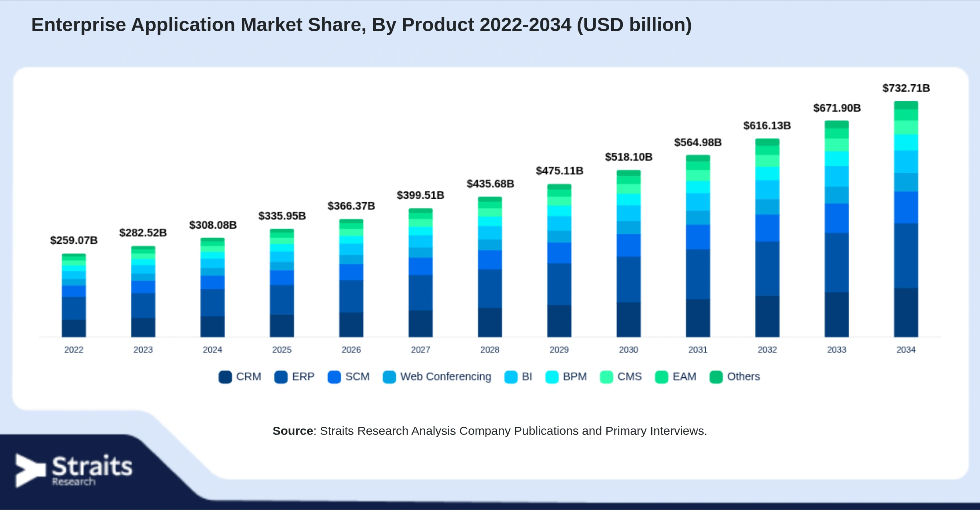Click the CMS legend marker
Screen dimensions: 980x510
pyautogui.click(x=606, y=377)
